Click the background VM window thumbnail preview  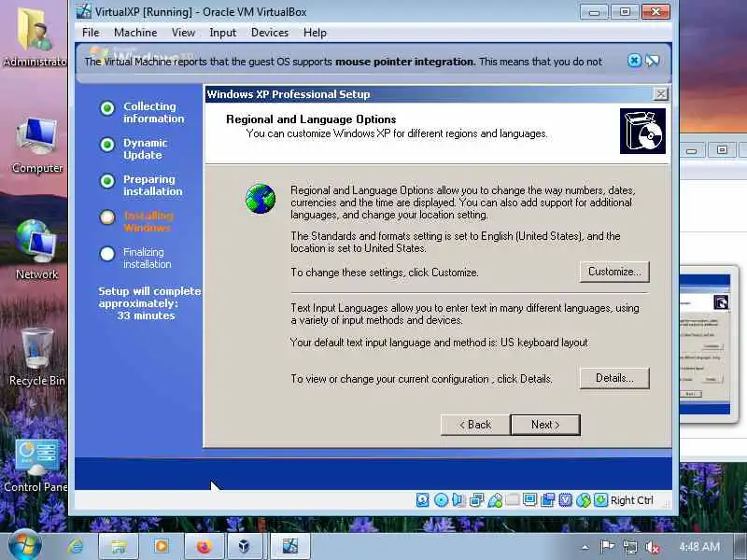pyautogui.click(x=705, y=343)
